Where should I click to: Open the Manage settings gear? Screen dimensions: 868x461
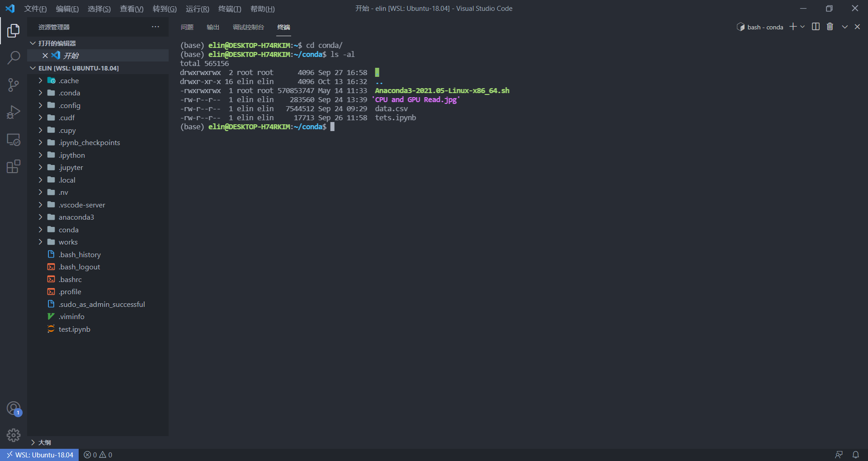click(x=14, y=435)
